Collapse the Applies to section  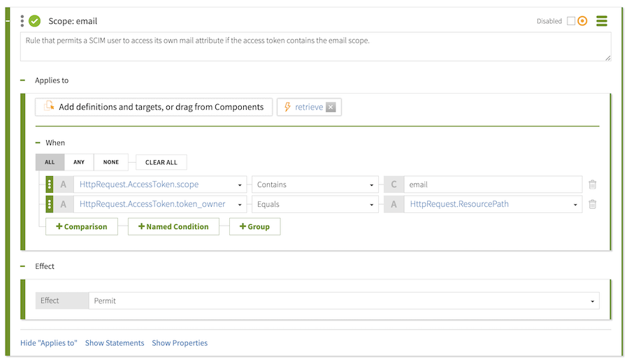(x=23, y=80)
